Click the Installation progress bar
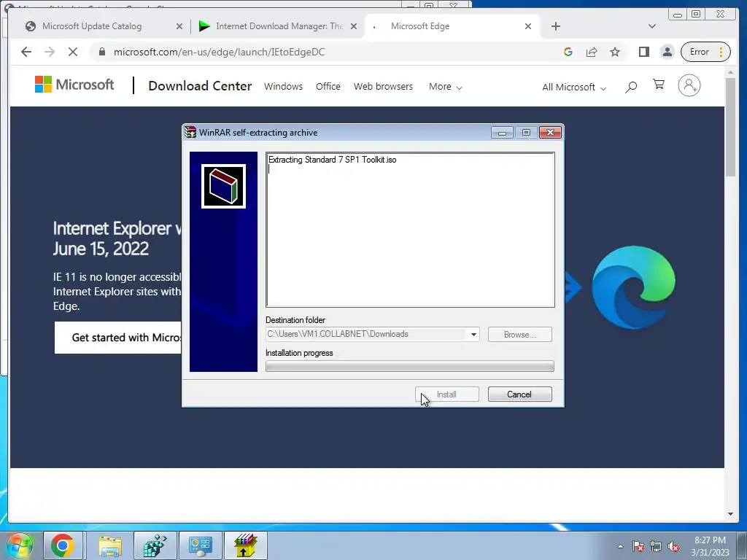 click(x=410, y=366)
